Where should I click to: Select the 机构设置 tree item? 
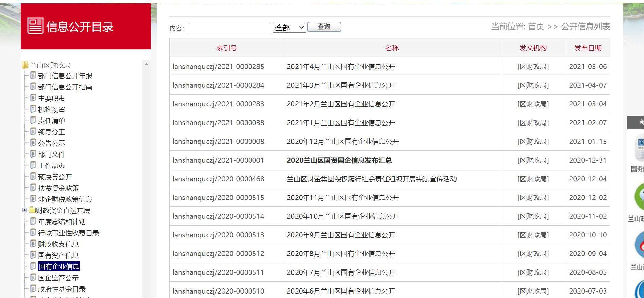click(x=52, y=110)
